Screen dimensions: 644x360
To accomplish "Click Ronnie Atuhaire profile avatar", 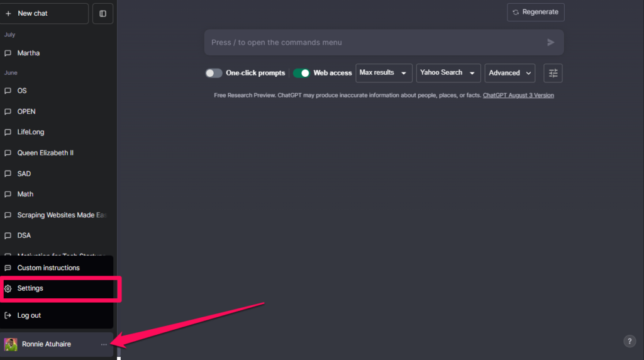I will click(11, 344).
